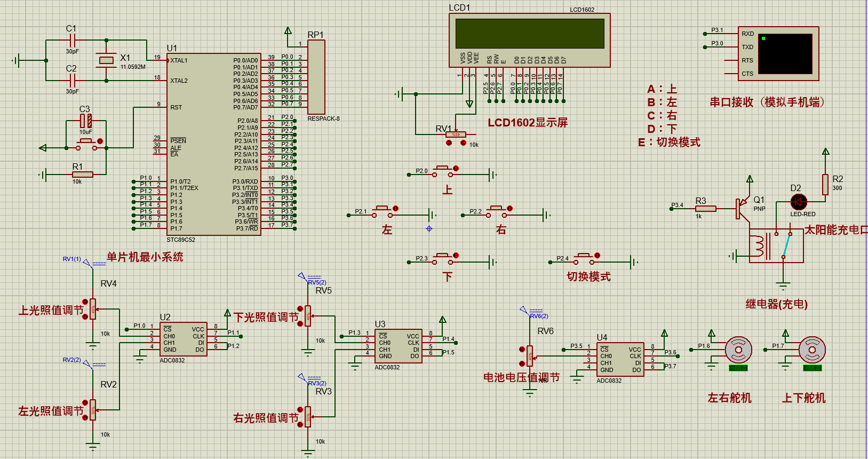Click the RV1 LCD contrast potentiometer
Image resolution: width=868 pixels, height=459 pixels.
456,134
